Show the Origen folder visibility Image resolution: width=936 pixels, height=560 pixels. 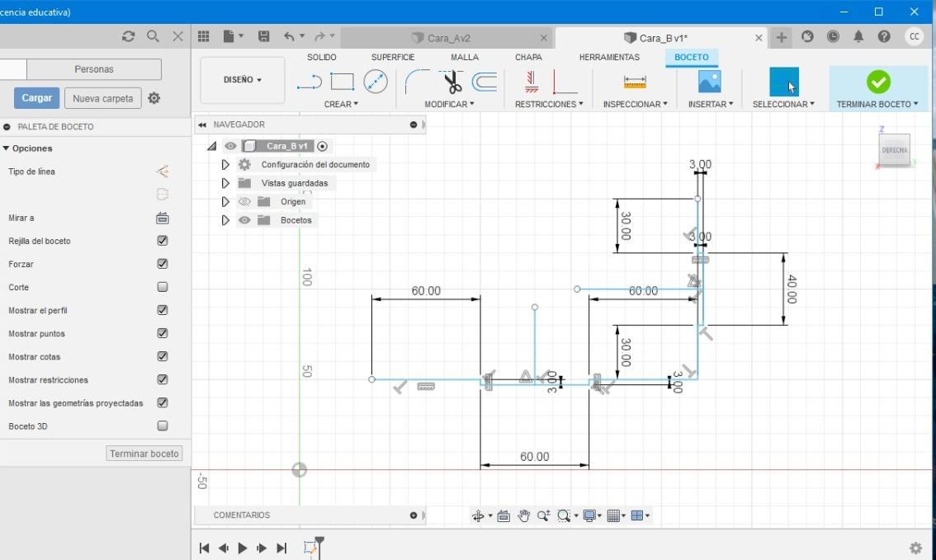click(244, 201)
